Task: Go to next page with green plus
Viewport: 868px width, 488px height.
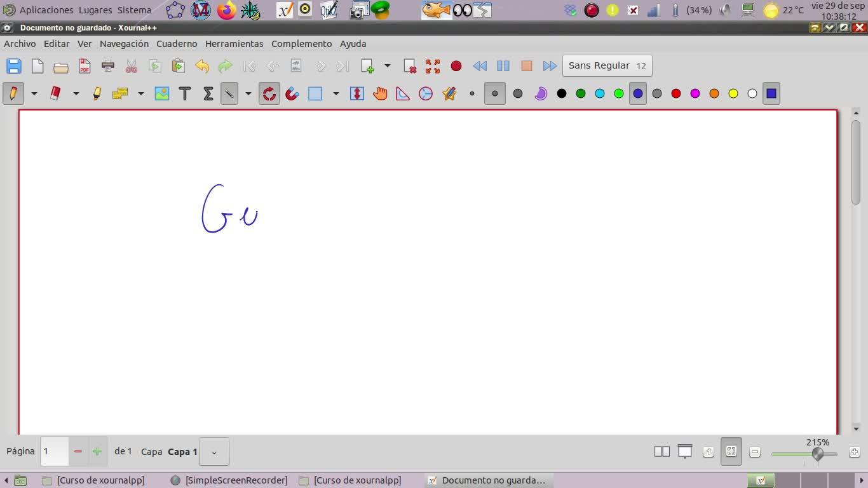Action: tap(97, 452)
